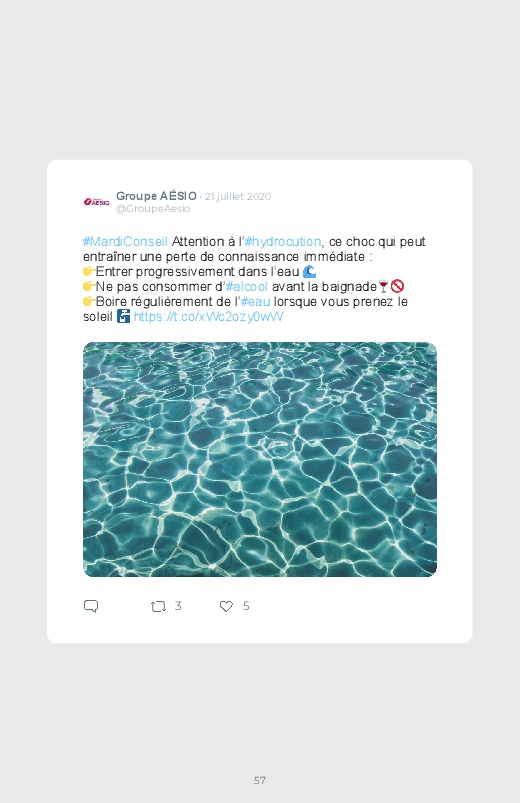
Task: Open the 21 juillet 2020 timestamp
Action: pyautogui.click(x=238, y=197)
